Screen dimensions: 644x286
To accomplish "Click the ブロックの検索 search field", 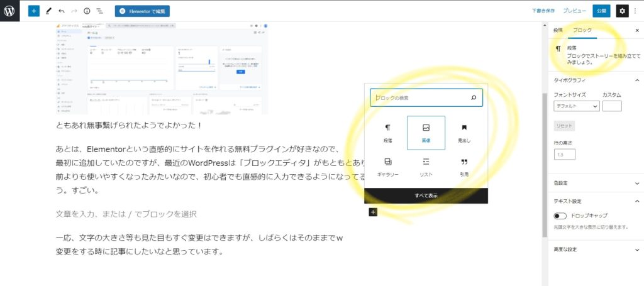I will click(x=421, y=98).
